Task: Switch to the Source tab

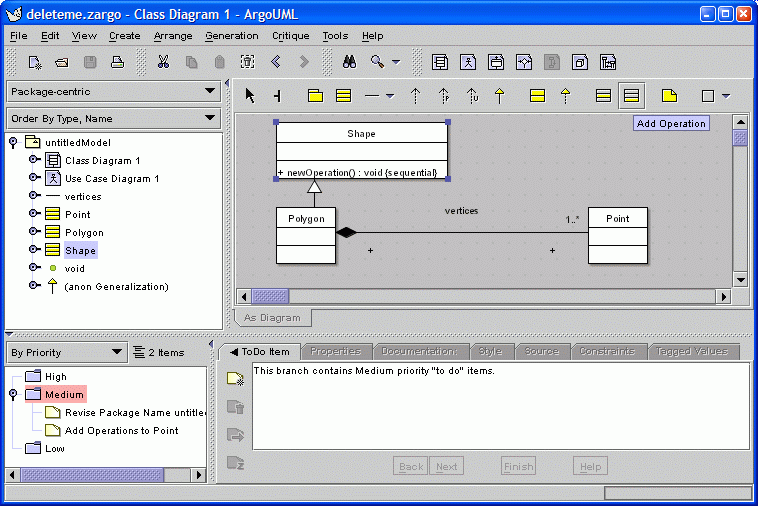Action: (541, 351)
